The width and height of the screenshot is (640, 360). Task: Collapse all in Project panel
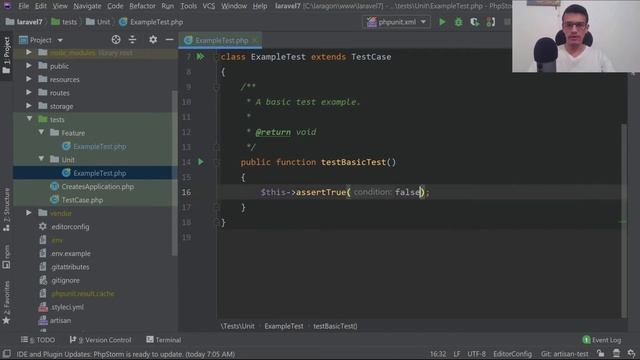pyautogui.click(x=132, y=40)
